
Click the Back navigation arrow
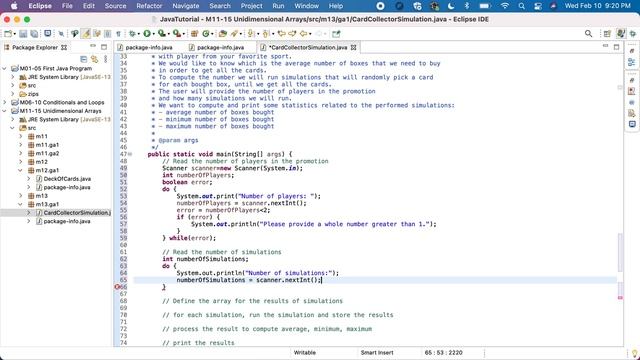click(x=303, y=34)
